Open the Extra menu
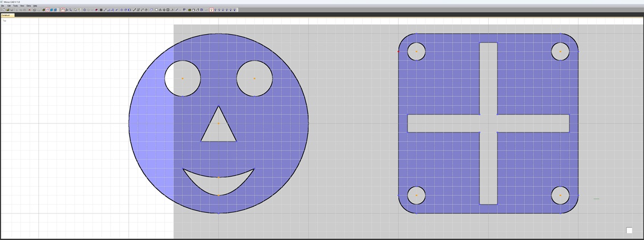Image resolution: width=644 pixels, height=240 pixels. click(x=29, y=6)
